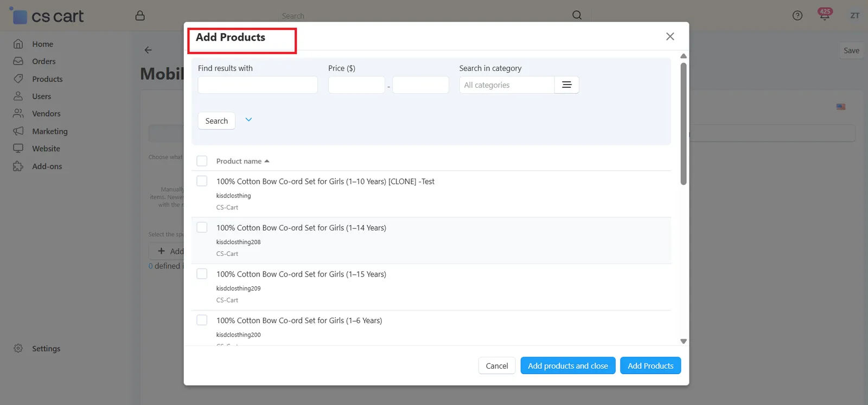Screen dimensions: 868x405
Task: Open the ZT user account menu
Action: (x=855, y=16)
